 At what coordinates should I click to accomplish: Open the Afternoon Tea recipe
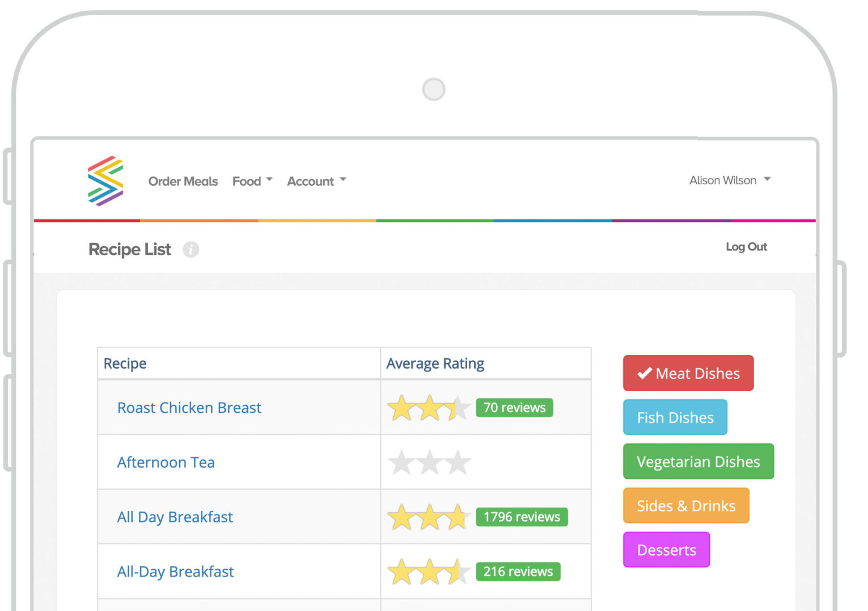[166, 462]
